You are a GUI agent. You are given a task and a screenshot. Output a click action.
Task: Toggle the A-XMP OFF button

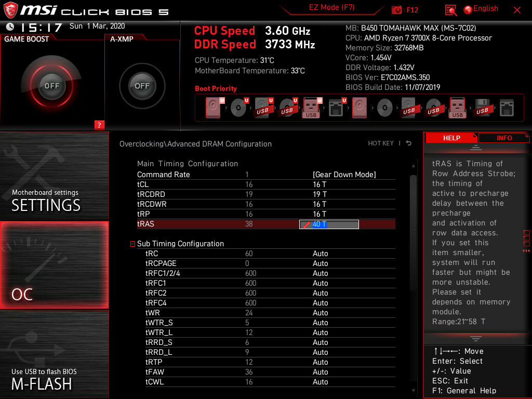[x=142, y=86]
